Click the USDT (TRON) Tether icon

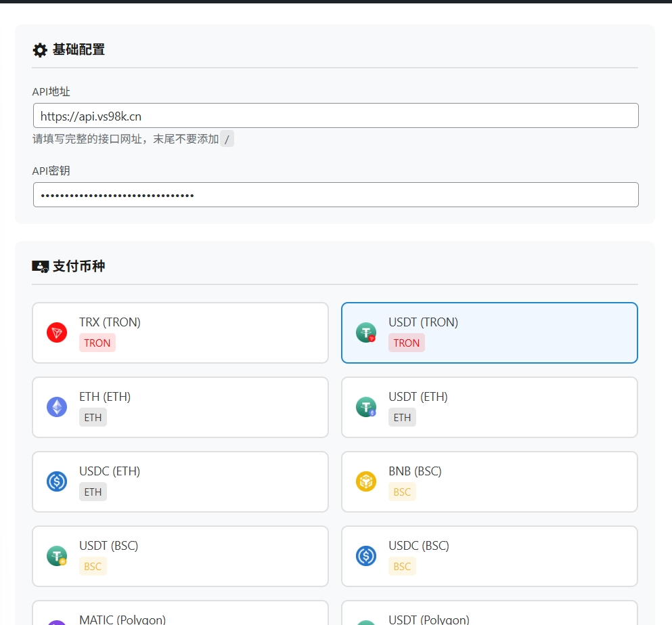(x=366, y=332)
